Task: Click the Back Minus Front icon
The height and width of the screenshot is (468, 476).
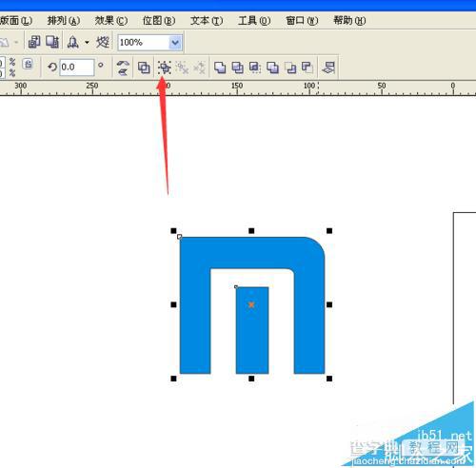Action: pyautogui.click(x=307, y=68)
